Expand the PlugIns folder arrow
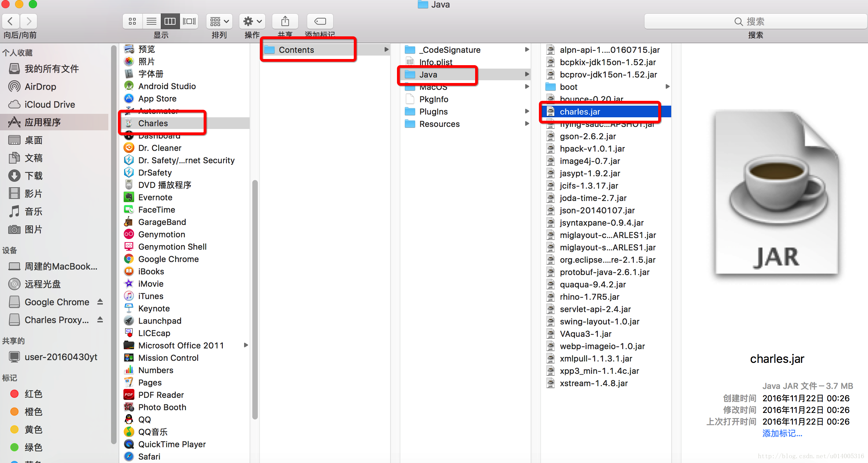Viewport: 868px width, 463px height. pos(527,111)
